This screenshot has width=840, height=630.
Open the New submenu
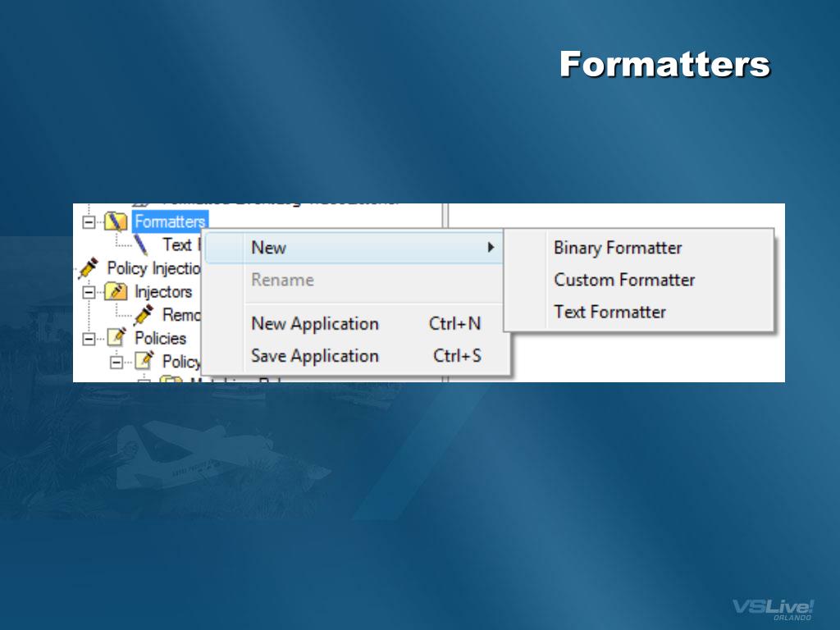pyautogui.click(x=354, y=248)
